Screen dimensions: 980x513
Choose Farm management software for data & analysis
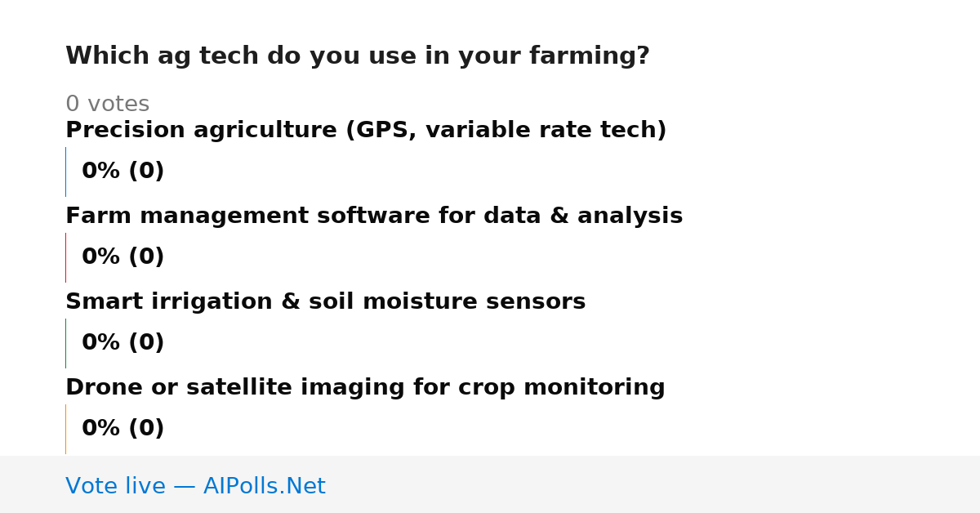[x=374, y=216]
